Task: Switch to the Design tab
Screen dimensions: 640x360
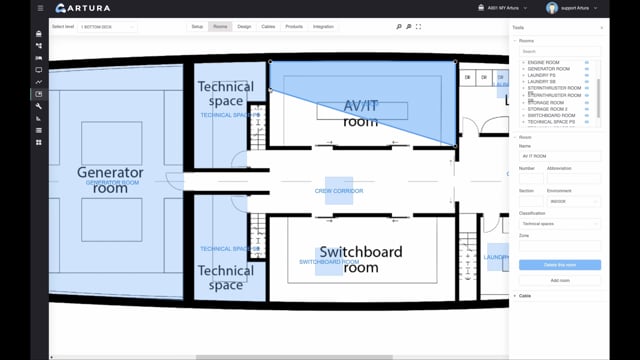Action: coord(244,27)
